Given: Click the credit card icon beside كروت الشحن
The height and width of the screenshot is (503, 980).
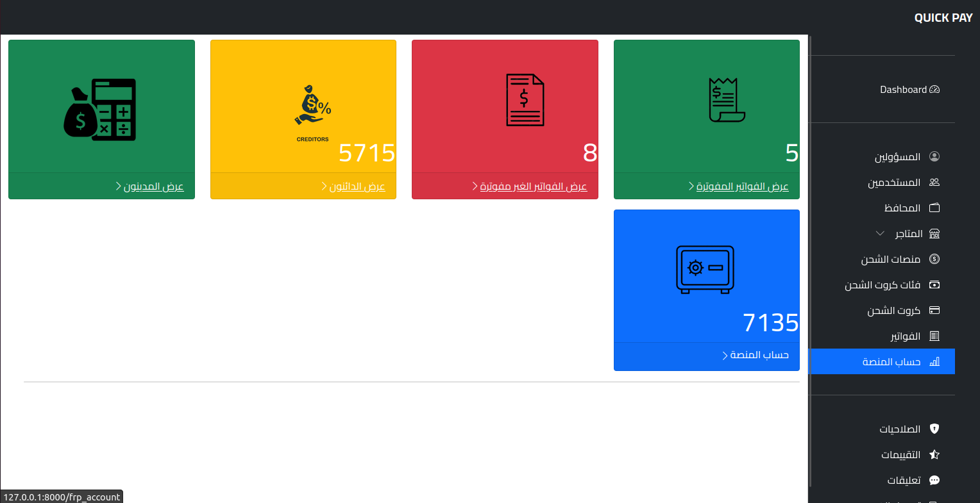Looking at the screenshot, I should pyautogui.click(x=934, y=311).
